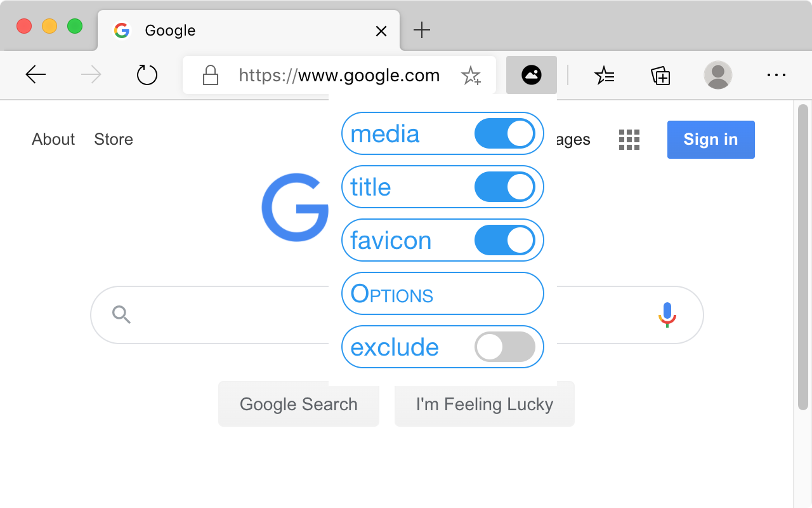Click the profile avatar icon
This screenshot has width=812, height=508.
717,76
